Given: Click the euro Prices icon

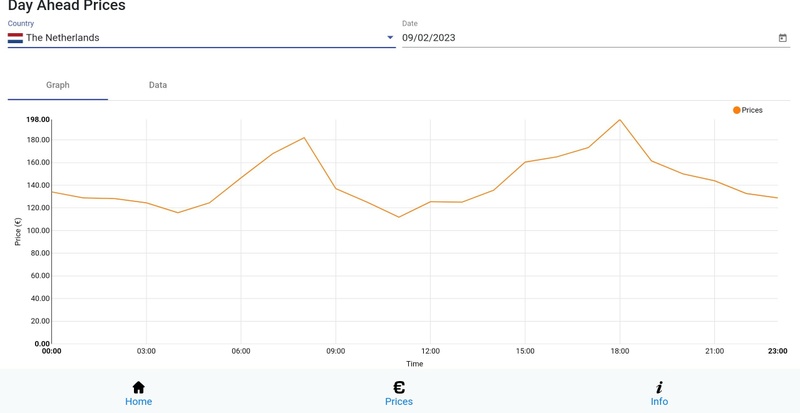Looking at the screenshot, I should pyautogui.click(x=398, y=387).
